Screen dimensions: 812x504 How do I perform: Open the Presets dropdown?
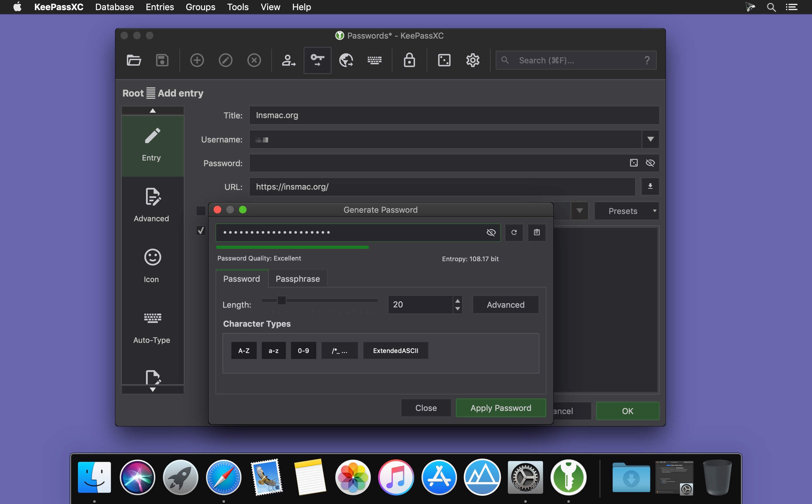tap(626, 211)
